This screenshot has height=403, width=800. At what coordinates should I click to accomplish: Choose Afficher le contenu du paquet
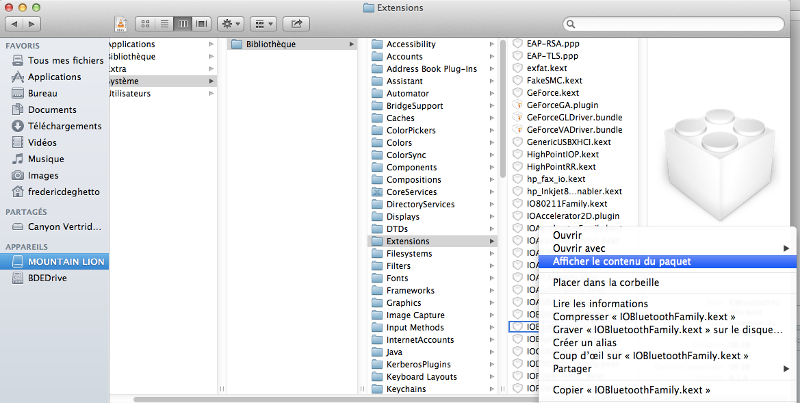[x=669, y=261]
